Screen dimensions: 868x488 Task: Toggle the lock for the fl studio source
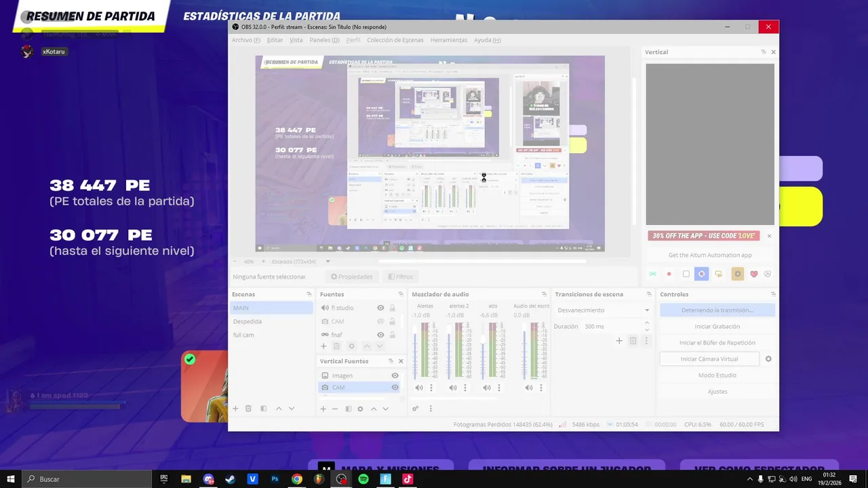pos(392,308)
